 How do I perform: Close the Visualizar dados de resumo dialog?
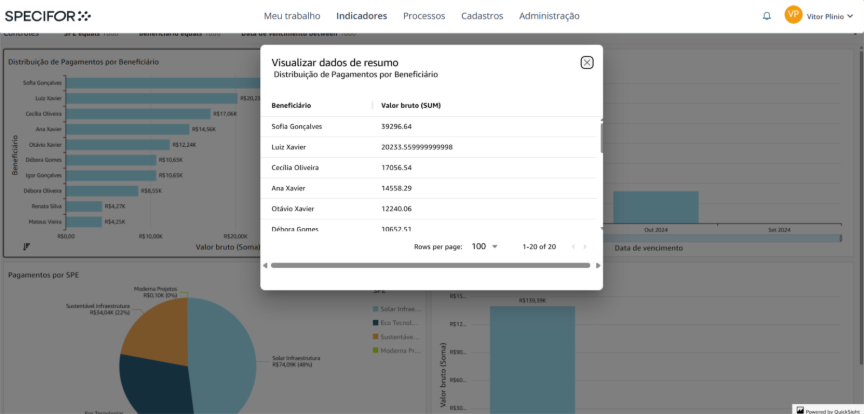click(587, 63)
